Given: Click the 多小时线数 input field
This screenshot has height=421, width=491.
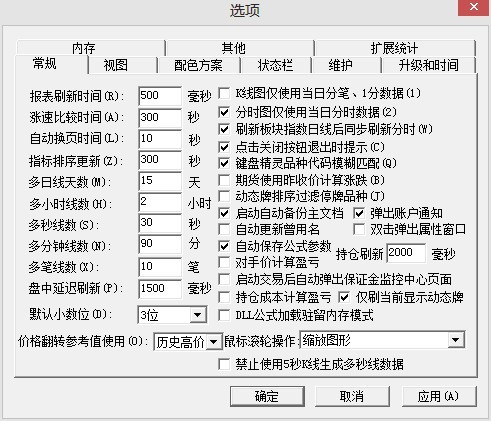Looking at the screenshot, I should click(160, 202).
